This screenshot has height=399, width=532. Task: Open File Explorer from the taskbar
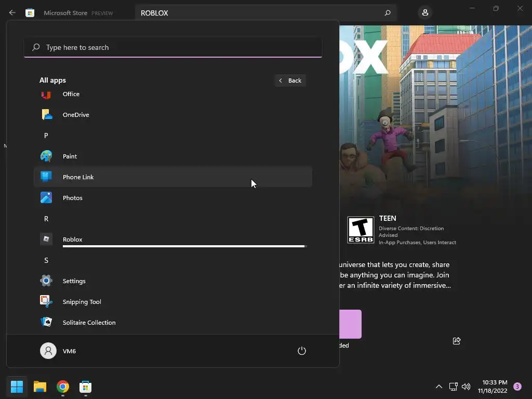39,387
